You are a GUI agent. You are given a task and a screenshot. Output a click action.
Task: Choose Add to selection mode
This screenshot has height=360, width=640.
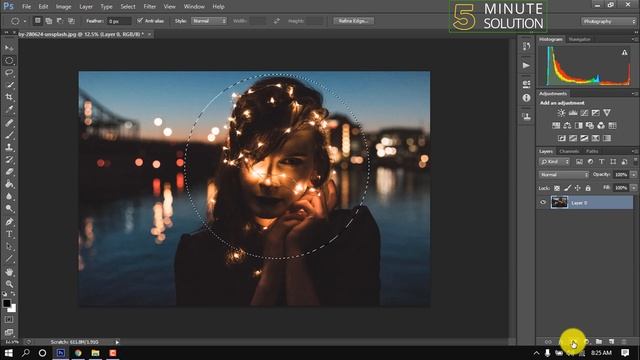click(x=49, y=21)
